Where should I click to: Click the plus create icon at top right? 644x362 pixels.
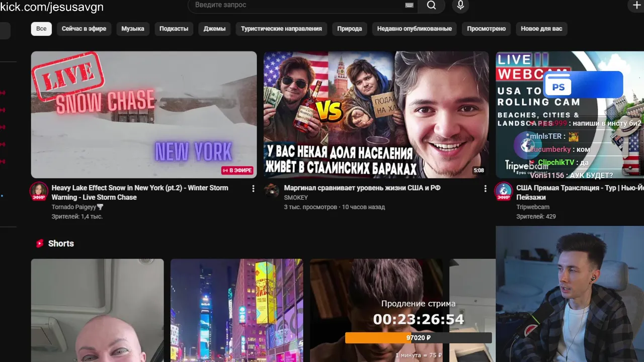pyautogui.click(x=636, y=5)
